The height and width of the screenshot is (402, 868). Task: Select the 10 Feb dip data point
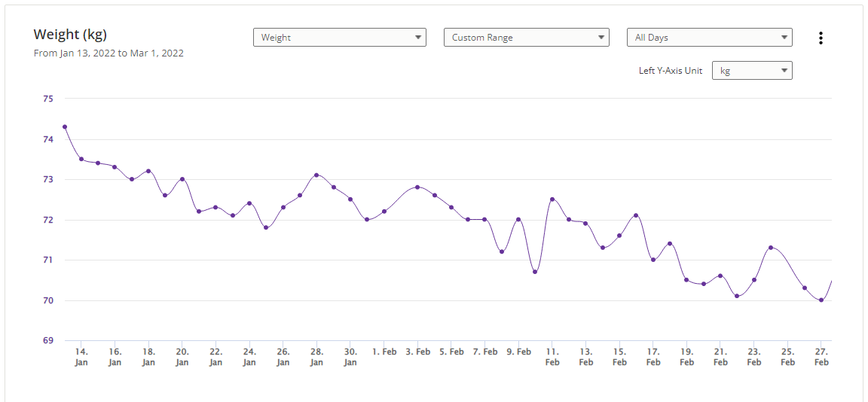(x=535, y=272)
